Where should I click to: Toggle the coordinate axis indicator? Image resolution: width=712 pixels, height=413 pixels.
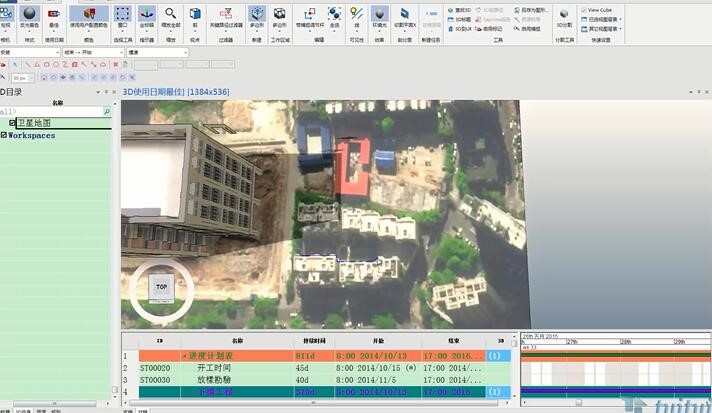[147, 14]
